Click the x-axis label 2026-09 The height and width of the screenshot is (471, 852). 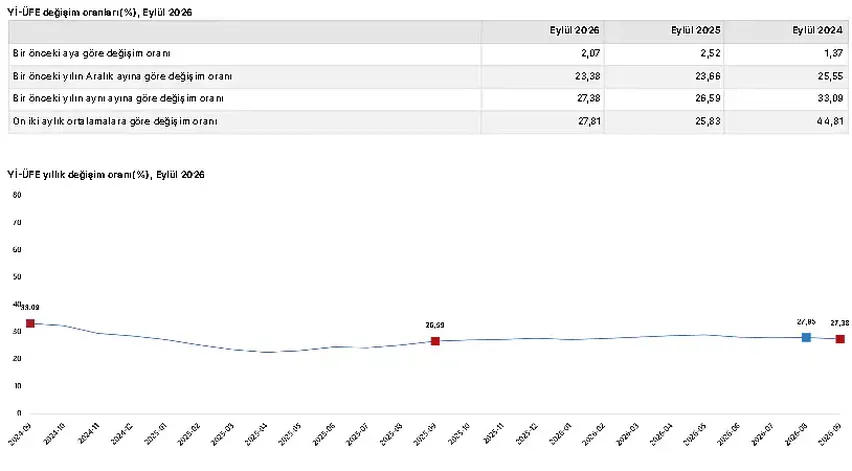click(x=830, y=435)
